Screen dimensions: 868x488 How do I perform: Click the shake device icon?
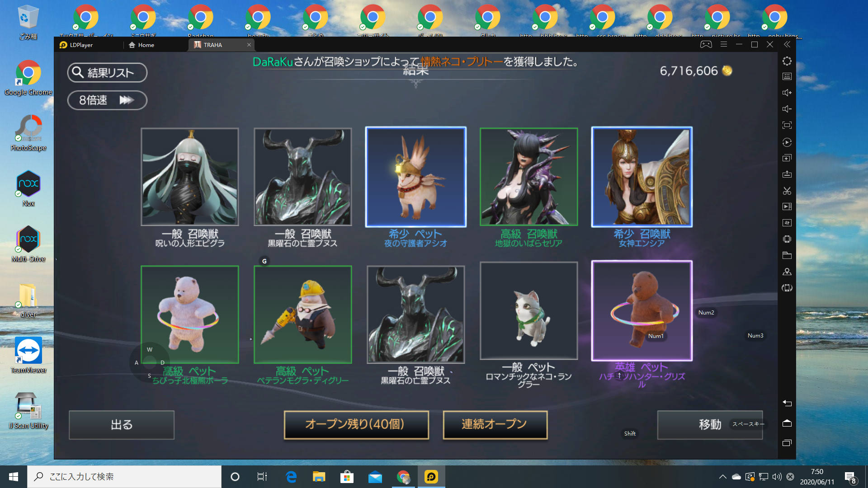pyautogui.click(x=787, y=239)
